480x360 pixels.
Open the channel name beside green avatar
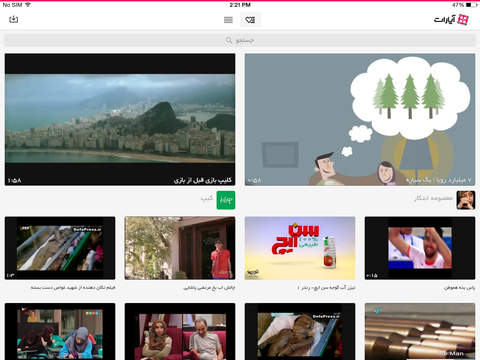207,198
